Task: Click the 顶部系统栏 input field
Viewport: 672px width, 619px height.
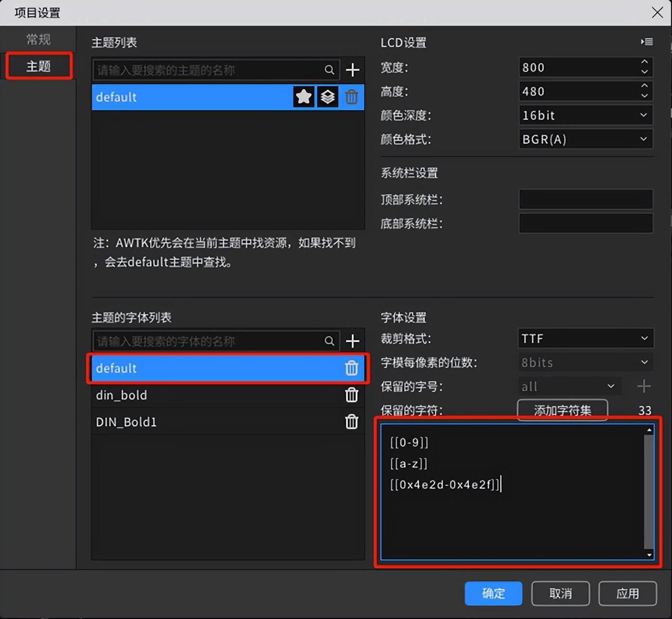Action: [x=585, y=199]
